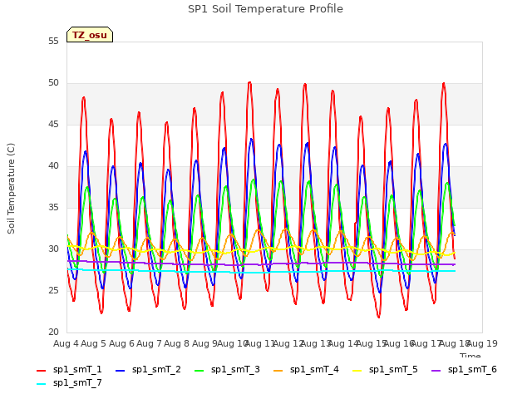Toggle the sp1_smT_1 legend entry
The height and width of the screenshot is (399, 532).
[x=69, y=369]
